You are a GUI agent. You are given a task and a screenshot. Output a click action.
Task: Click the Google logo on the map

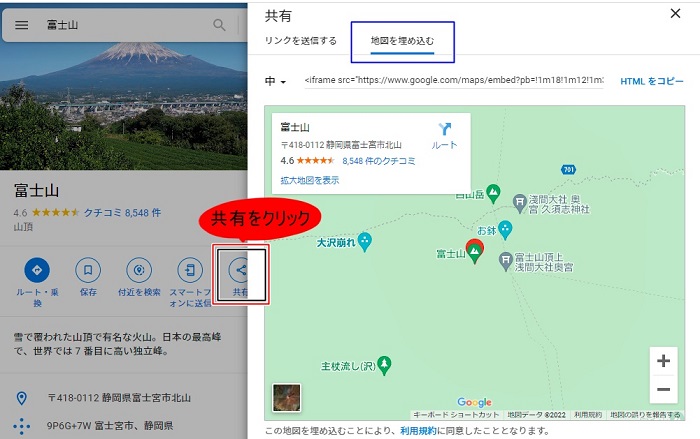[474, 402]
